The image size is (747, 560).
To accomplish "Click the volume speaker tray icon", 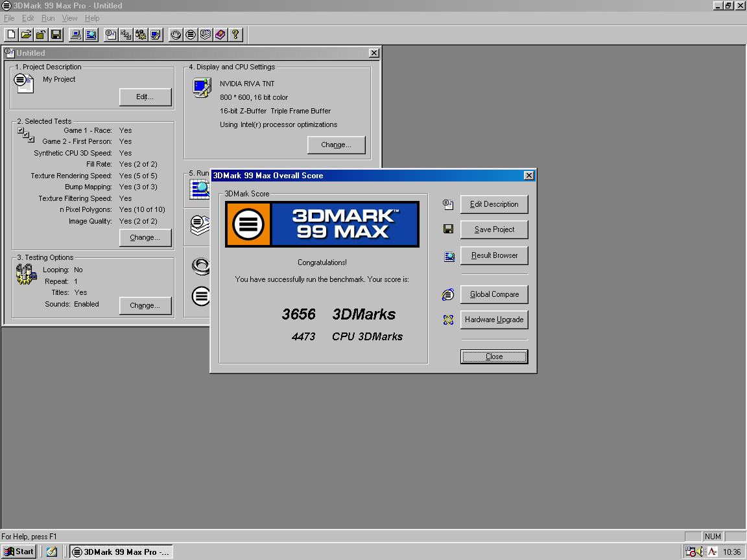I will click(x=700, y=552).
